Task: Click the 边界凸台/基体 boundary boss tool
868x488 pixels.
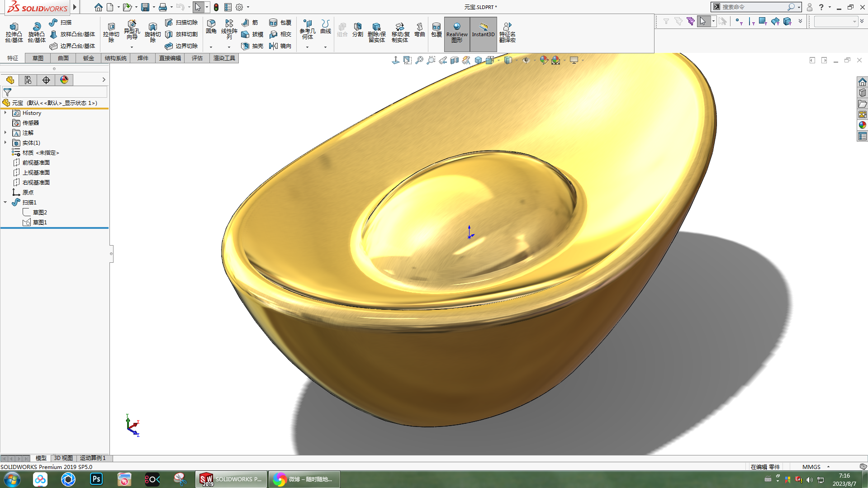Action: pyautogui.click(x=72, y=46)
